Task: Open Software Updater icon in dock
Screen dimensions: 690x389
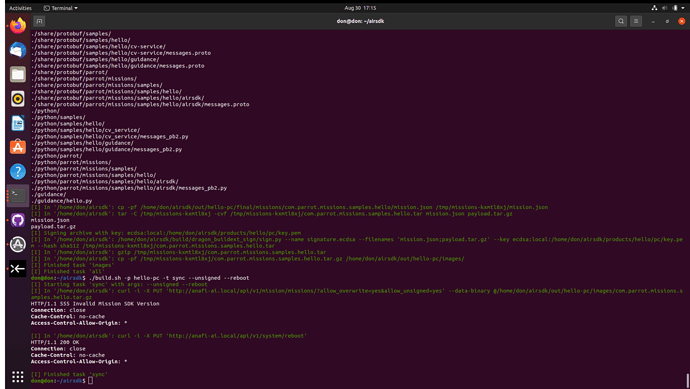Action: (x=18, y=244)
